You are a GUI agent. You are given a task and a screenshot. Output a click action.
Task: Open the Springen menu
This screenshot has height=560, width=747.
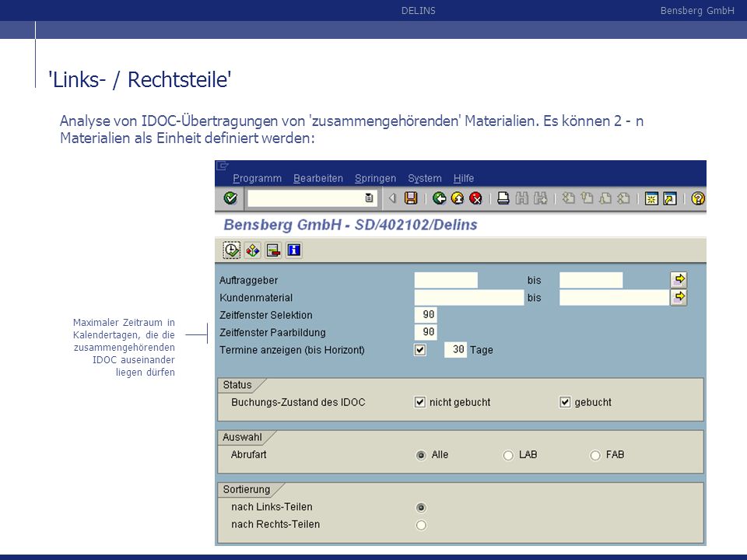[375, 178]
